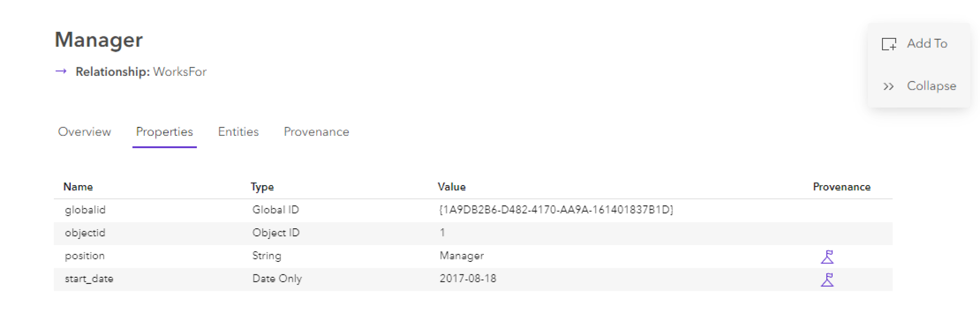Open provenance flag for the start_date property
This screenshot has height=336, width=980.
(x=827, y=279)
